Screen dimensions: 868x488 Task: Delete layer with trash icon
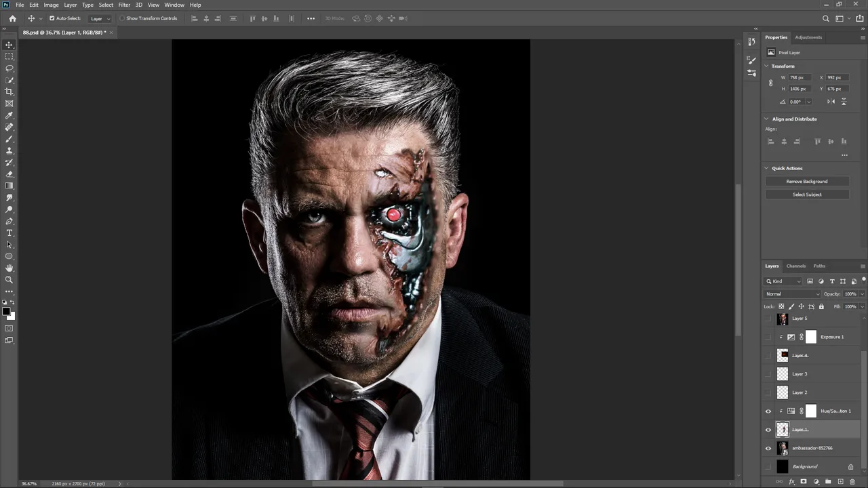coord(852,482)
